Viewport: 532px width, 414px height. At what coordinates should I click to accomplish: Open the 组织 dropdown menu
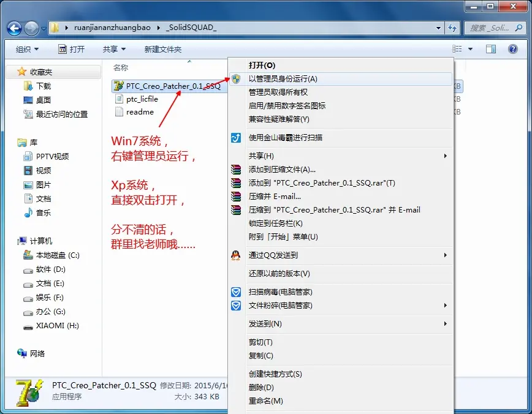[x=27, y=50]
